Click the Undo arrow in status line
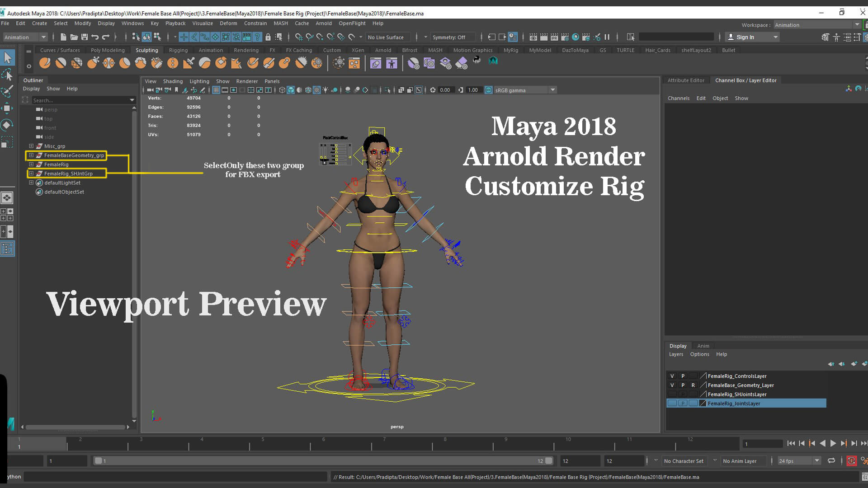This screenshot has width=868, height=488. coord(95,37)
